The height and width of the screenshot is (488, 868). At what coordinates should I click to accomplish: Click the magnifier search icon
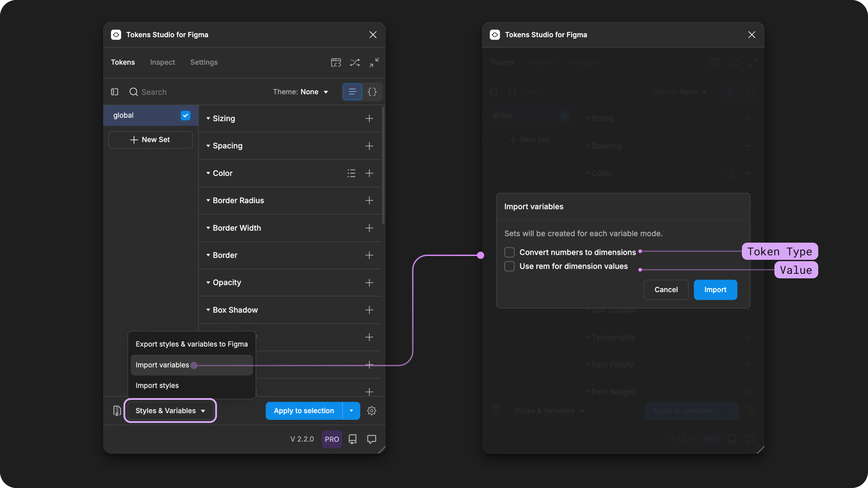(134, 92)
